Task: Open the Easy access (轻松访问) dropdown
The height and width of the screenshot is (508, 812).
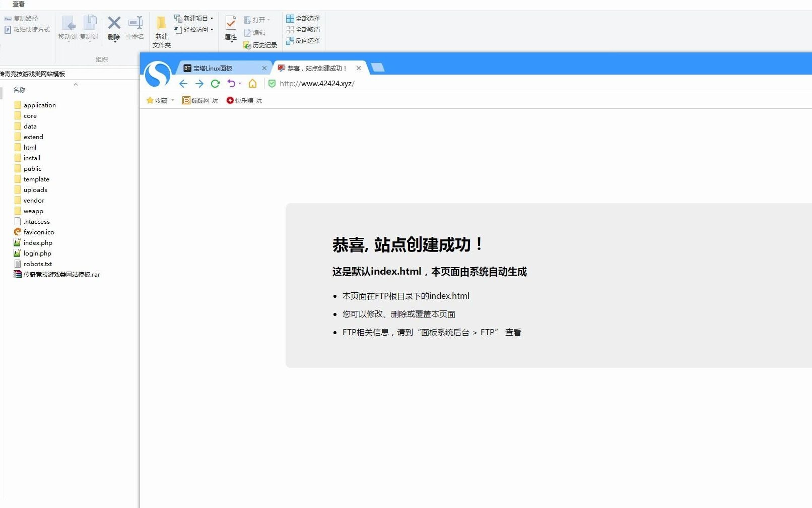Action: [x=194, y=29]
